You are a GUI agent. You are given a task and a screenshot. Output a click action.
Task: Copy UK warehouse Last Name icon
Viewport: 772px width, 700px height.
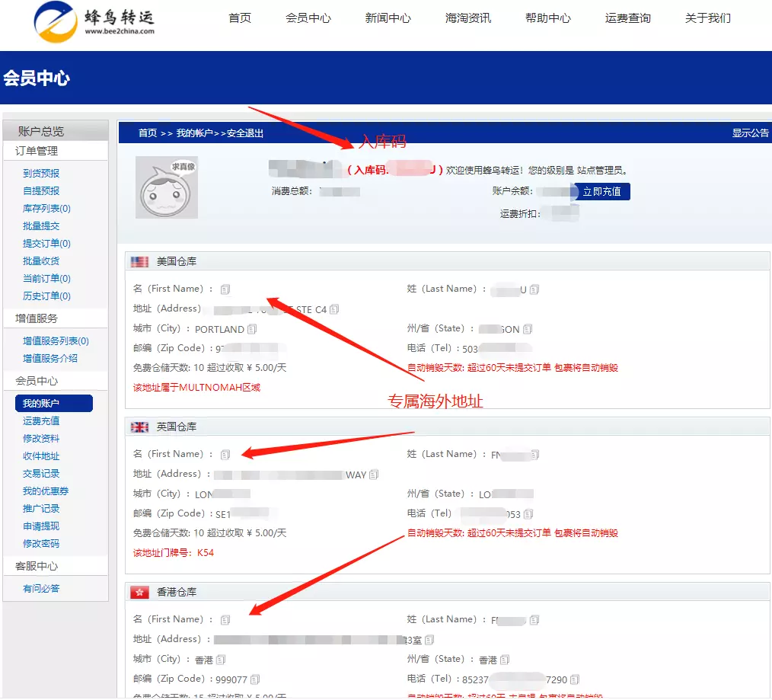534,455
